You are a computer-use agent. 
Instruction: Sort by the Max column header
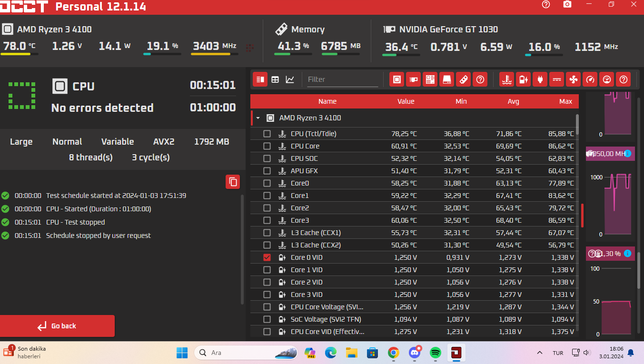click(566, 101)
